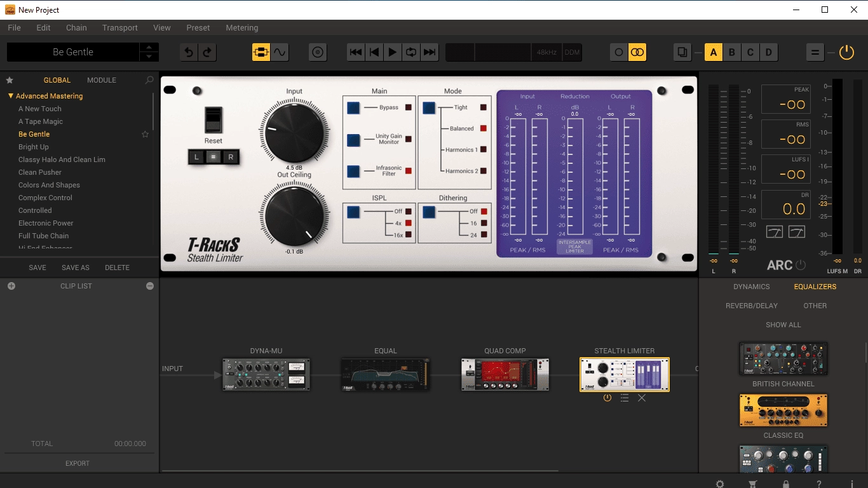Image resolution: width=868 pixels, height=488 pixels.
Task: Click the redo arrow button
Action: (207, 52)
